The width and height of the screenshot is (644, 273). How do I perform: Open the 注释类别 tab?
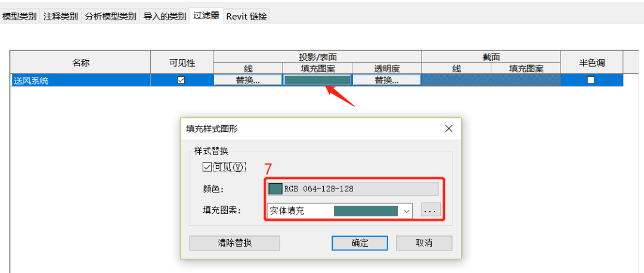pyautogui.click(x=60, y=17)
